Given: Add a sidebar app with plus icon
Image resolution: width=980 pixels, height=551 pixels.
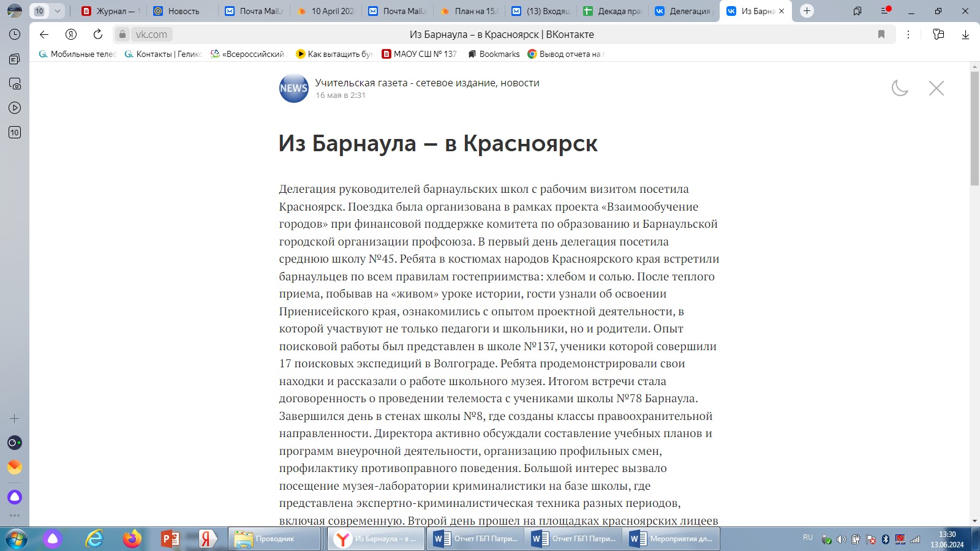Looking at the screenshot, I should 15,419.
